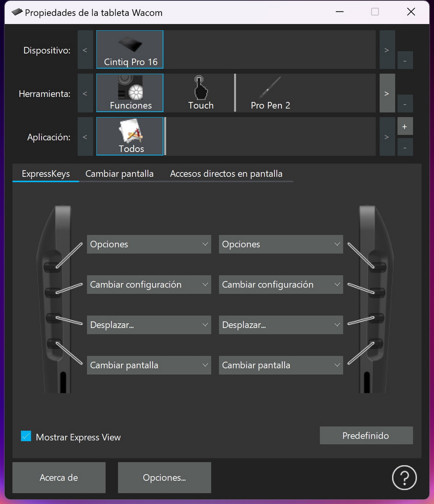Expand left top Opciones dropdown
Image resolution: width=434 pixels, height=504 pixels.
click(x=149, y=244)
